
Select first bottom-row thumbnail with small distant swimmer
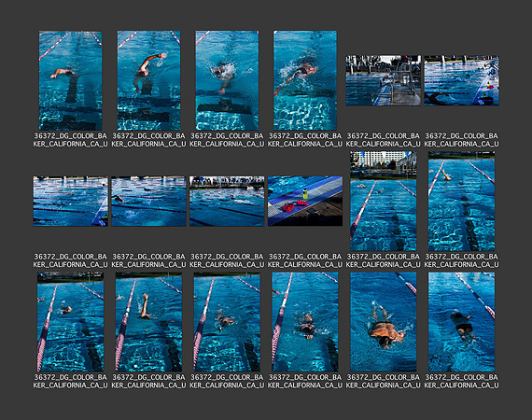tap(70, 322)
